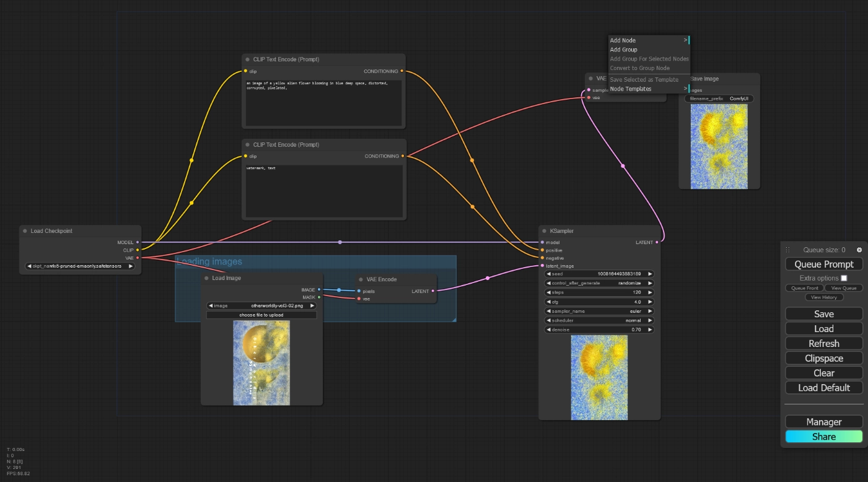The width and height of the screenshot is (868, 482).
Task: Decrease cfg value with left arrow
Action: [x=548, y=302]
